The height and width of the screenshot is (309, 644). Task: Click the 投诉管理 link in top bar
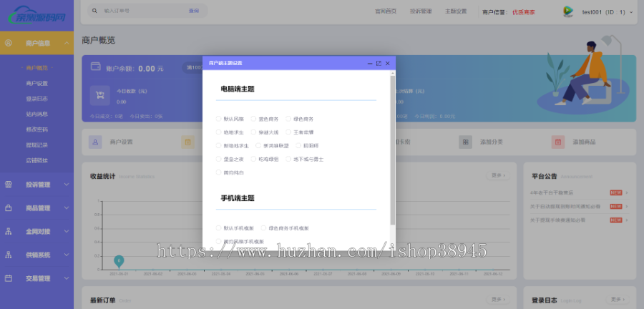point(420,12)
